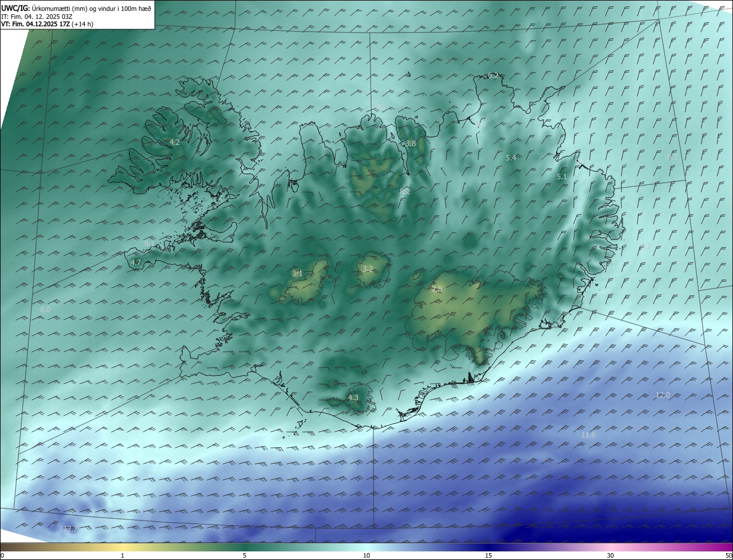Click the 6.2 value on the northeast coast
This screenshot has width=733, height=560.
click(x=493, y=76)
